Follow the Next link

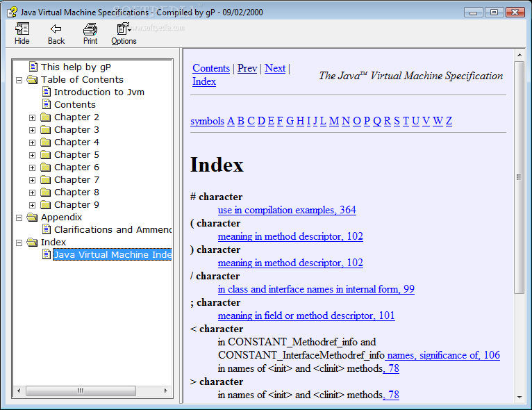pos(275,68)
